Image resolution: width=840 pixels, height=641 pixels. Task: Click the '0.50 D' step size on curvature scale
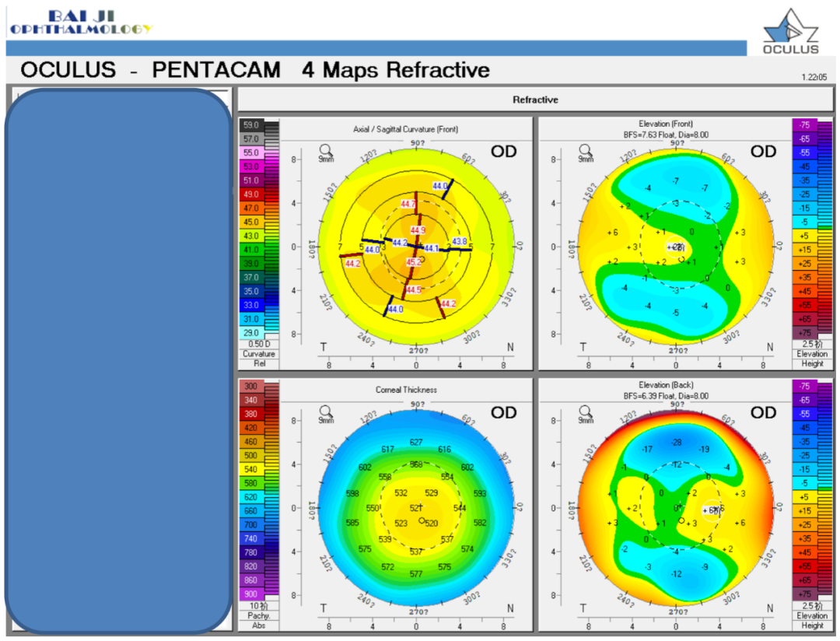258,344
